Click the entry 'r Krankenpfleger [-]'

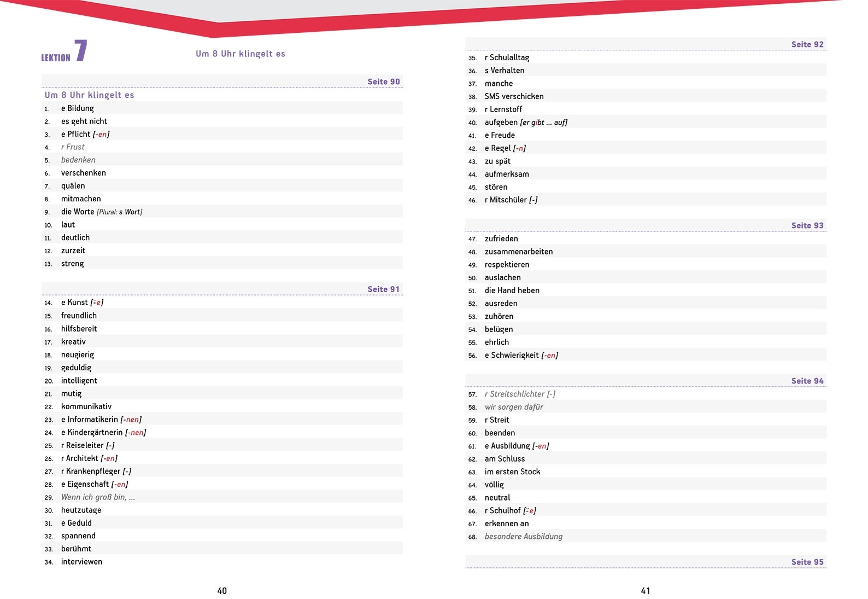click(x=96, y=472)
